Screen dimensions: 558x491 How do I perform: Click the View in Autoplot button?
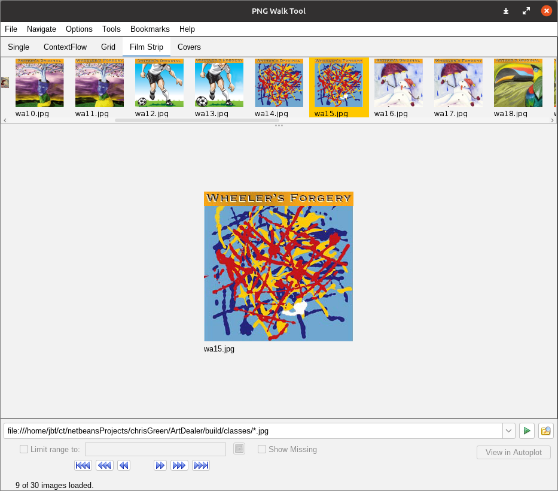(514, 452)
